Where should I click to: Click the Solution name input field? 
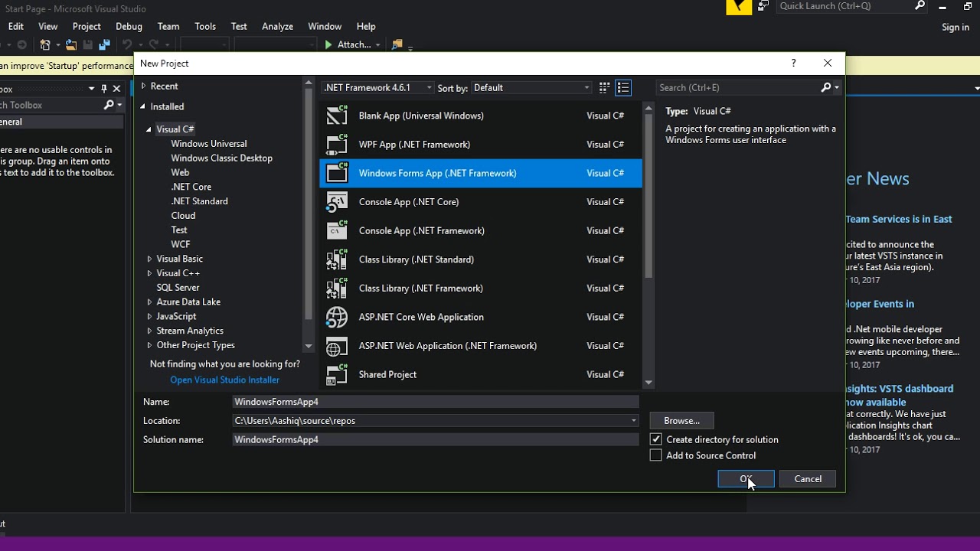click(x=436, y=440)
